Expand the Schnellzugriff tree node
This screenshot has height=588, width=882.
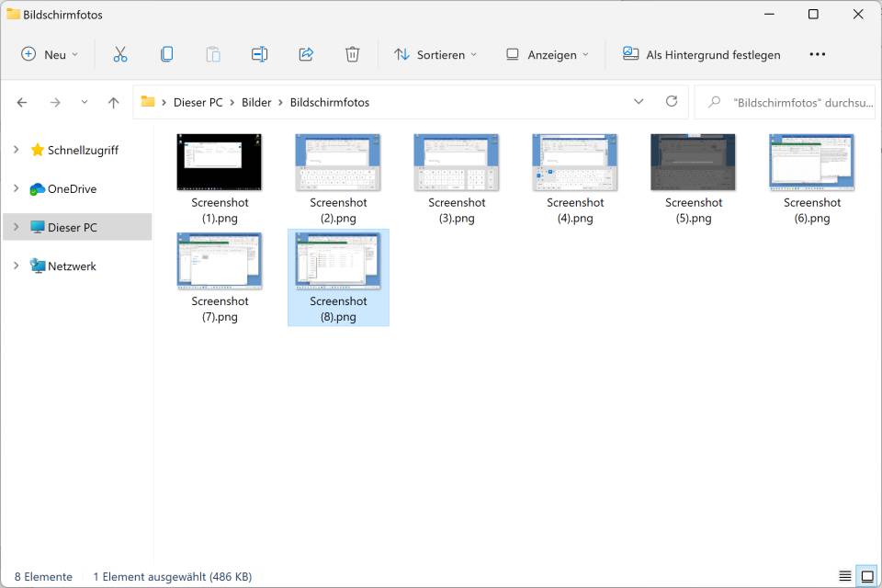(x=17, y=150)
